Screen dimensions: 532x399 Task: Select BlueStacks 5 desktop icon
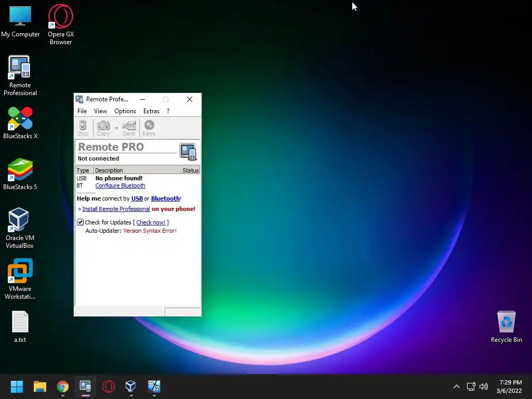click(x=20, y=174)
